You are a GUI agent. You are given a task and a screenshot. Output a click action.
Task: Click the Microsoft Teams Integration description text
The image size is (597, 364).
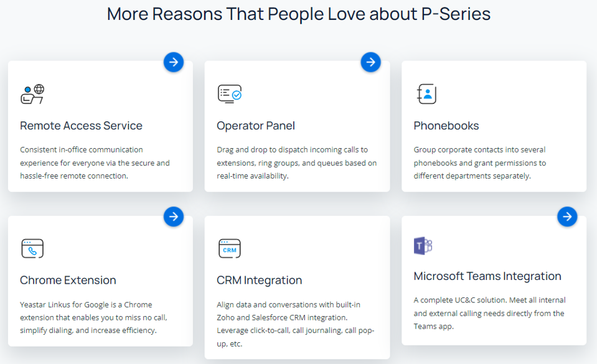[x=489, y=313]
